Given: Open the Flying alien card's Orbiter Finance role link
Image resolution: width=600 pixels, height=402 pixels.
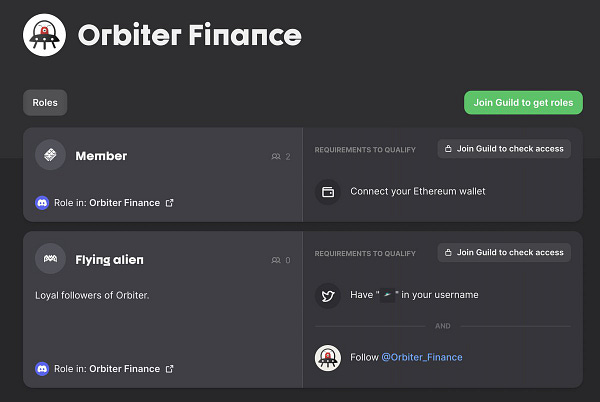Looking at the screenshot, I should [x=124, y=369].
